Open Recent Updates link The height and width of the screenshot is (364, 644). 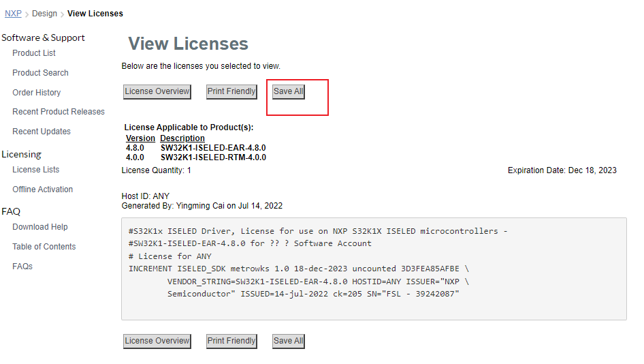(42, 132)
